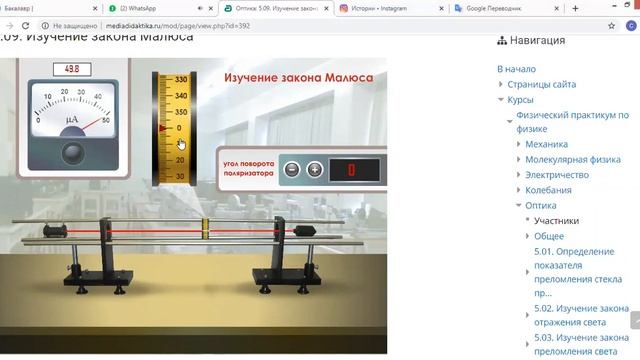Click the microammeter round knob
The image size is (640, 360).
click(73, 153)
